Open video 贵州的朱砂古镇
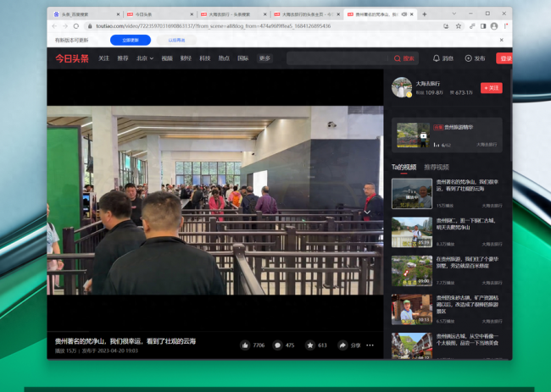 (x=447, y=309)
